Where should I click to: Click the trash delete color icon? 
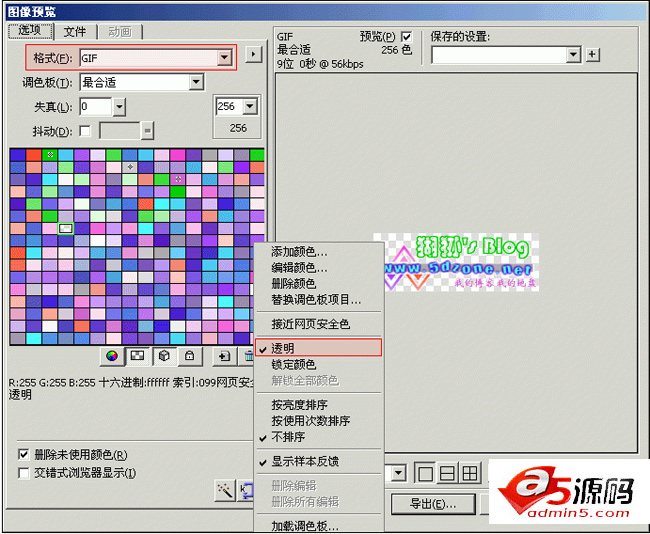(248, 357)
